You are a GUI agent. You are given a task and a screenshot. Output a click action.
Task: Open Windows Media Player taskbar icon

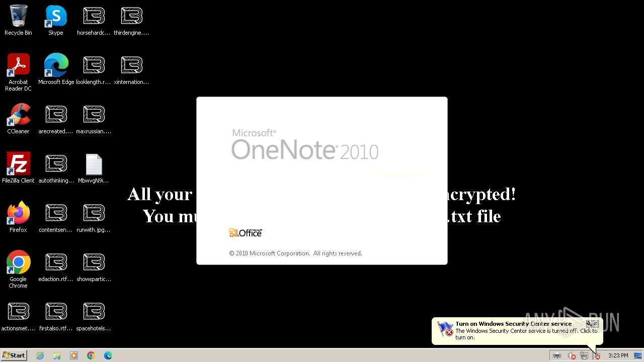pos(74,355)
